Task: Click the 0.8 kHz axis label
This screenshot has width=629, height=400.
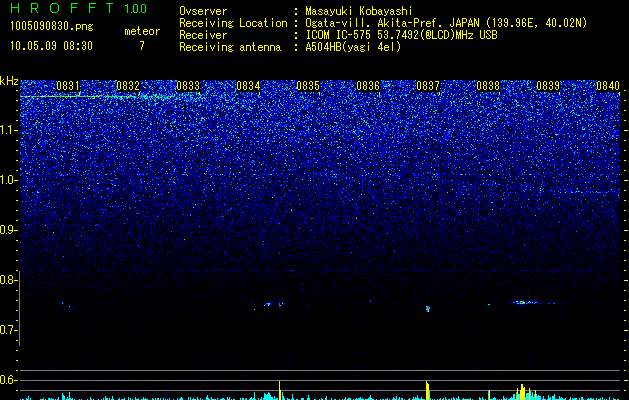Action: [x=8, y=280]
